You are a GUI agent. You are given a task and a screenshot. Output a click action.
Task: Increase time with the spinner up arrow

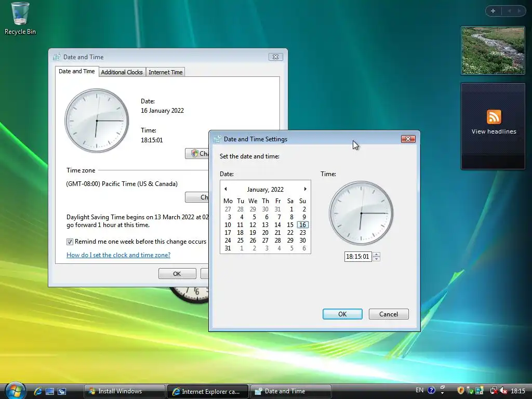pos(376,254)
